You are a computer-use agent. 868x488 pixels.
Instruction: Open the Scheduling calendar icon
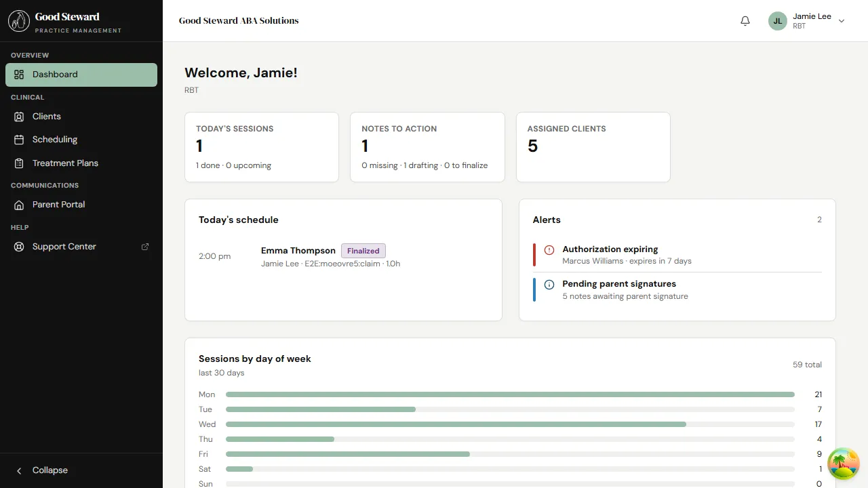click(18, 139)
